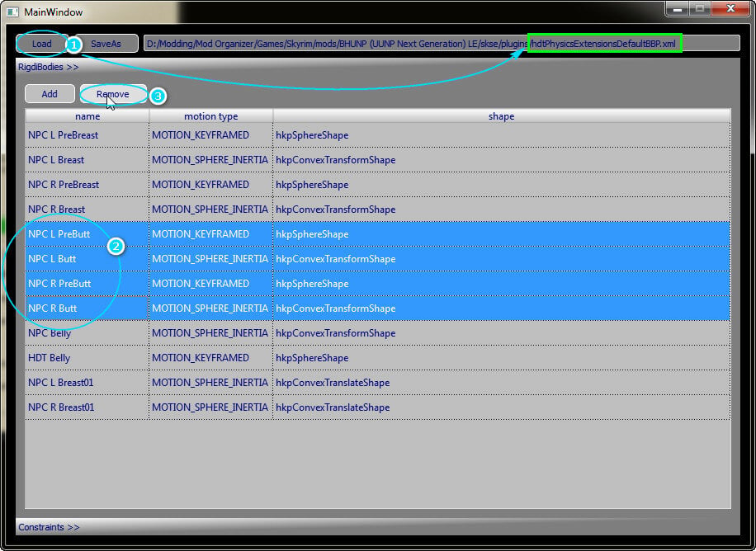Click hkpSphereShape in NPC R PreBreast row
Viewport: 756px width, 551px height.
(312, 185)
